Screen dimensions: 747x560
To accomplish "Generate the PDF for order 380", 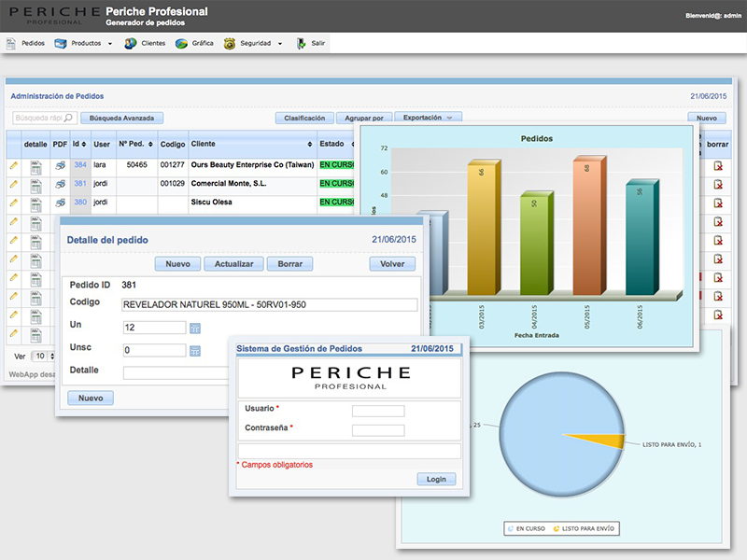I will point(60,203).
